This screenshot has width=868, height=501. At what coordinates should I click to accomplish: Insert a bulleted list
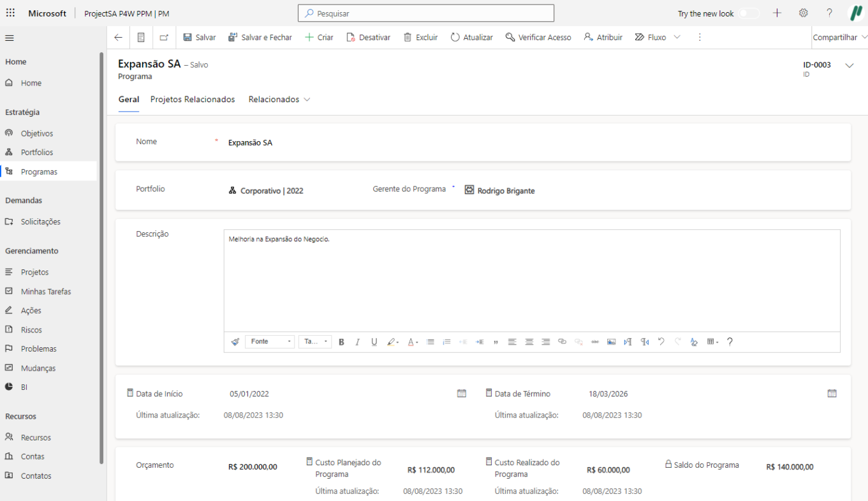(430, 342)
